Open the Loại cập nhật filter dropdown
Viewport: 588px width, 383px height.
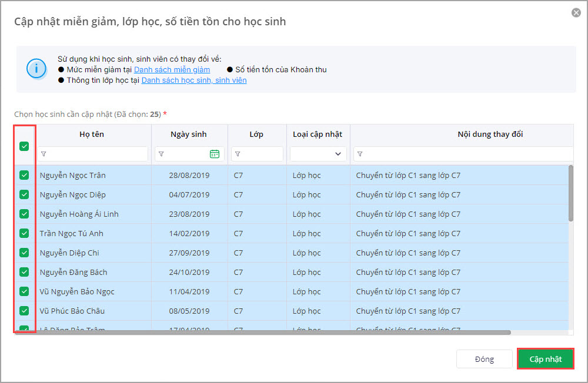318,154
